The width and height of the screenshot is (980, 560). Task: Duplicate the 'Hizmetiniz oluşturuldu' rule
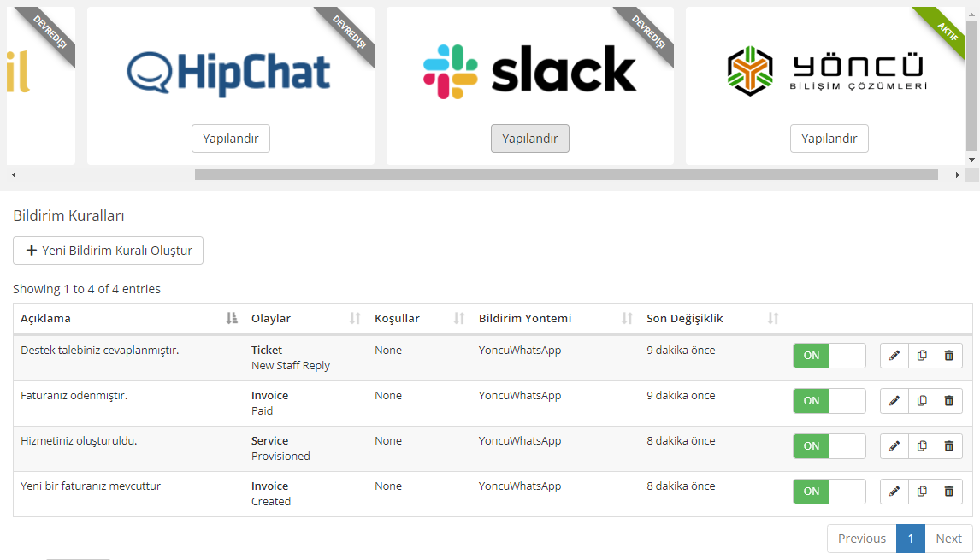922,446
